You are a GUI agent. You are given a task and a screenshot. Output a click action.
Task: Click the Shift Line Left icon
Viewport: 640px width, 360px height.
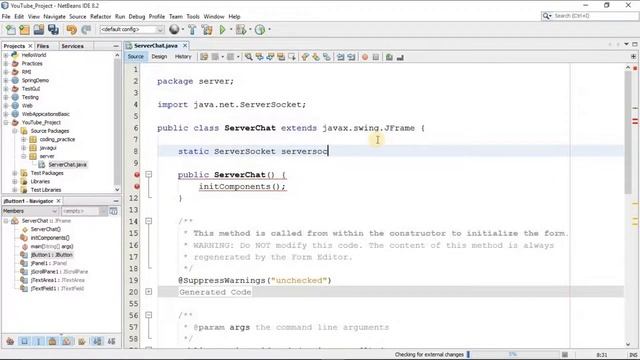tap(340, 57)
